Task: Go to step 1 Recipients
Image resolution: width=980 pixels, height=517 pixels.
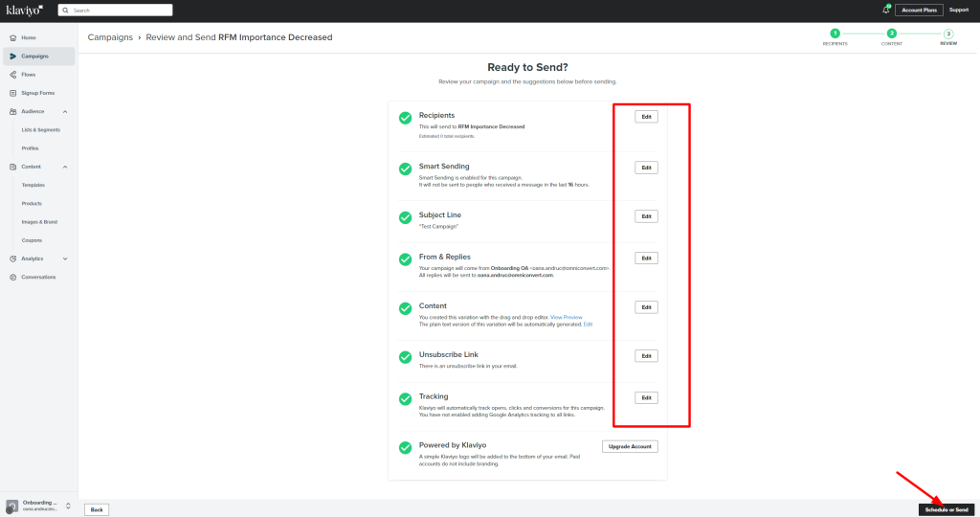Action: click(x=835, y=34)
